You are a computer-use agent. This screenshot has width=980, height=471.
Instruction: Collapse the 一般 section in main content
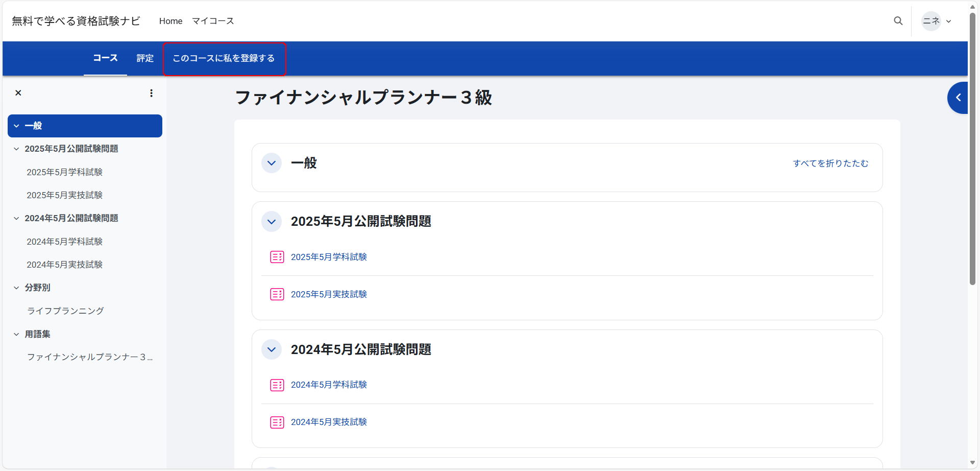[x=272, y=163]
